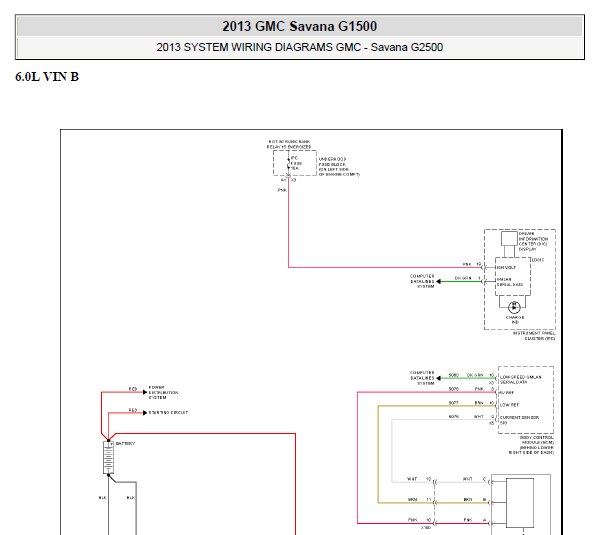Click the "LOW SPEED GMLAN SERIAL DATA" label

coord(521,379)
